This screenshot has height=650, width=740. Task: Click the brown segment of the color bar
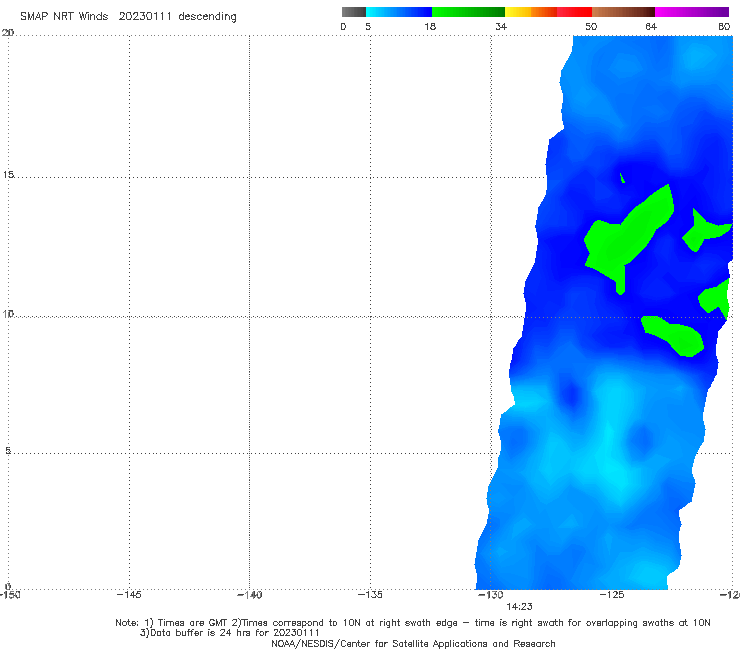623,12
